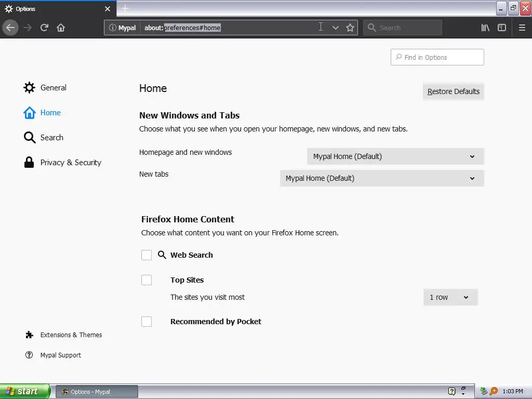Click the Find in Options field

(x=437, y=57)
